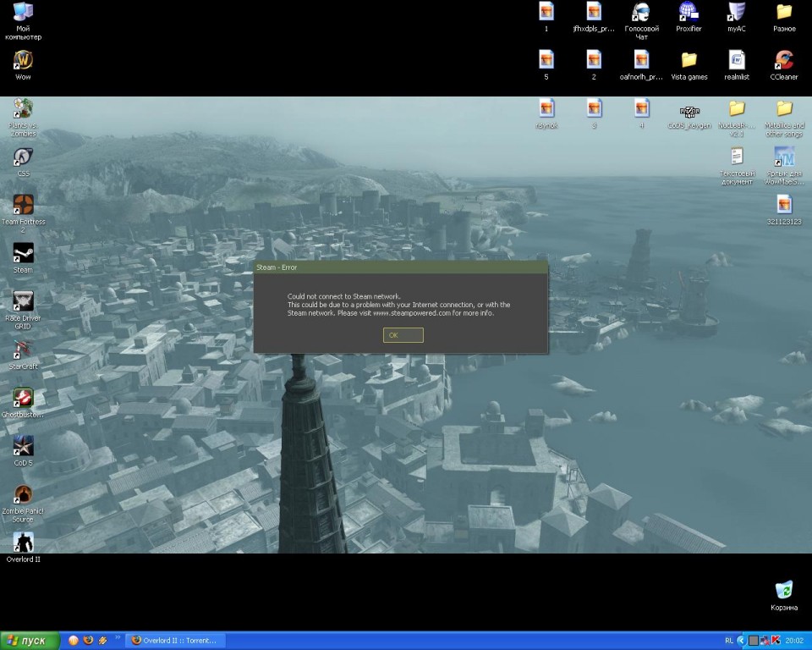812x650 pixels.
Task: Select the Steam desktop shortcut
Action: (x=24, y=259)
